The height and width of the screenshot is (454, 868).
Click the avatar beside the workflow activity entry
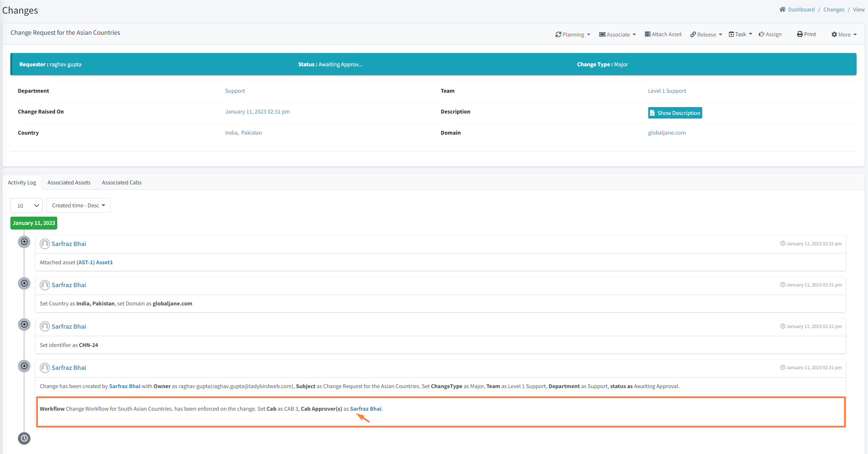45,368
